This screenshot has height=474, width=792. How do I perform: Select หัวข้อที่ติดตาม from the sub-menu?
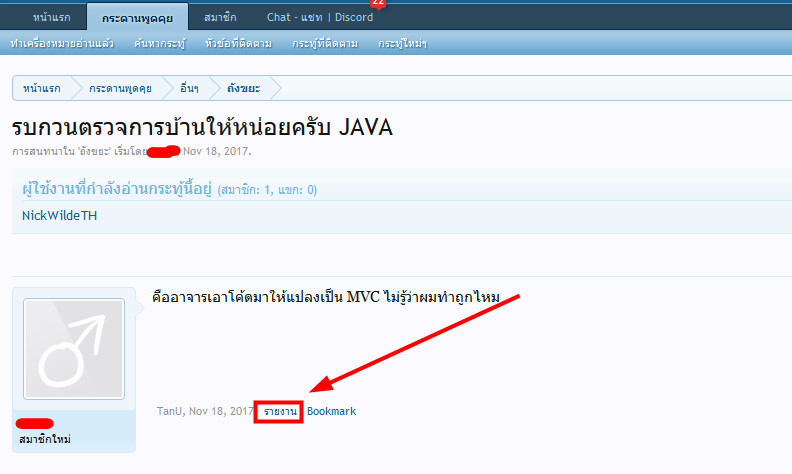pyautogui.click(x=238, y=44)
